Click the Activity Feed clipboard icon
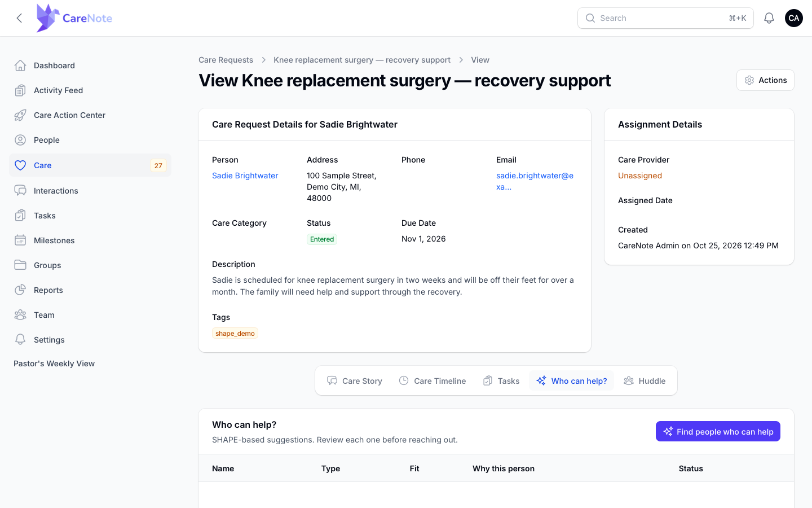Screen dimensions: 812x508 (20, 90)
